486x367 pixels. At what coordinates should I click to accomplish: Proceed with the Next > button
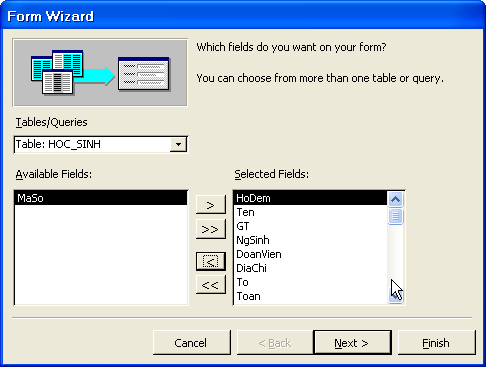352,343
